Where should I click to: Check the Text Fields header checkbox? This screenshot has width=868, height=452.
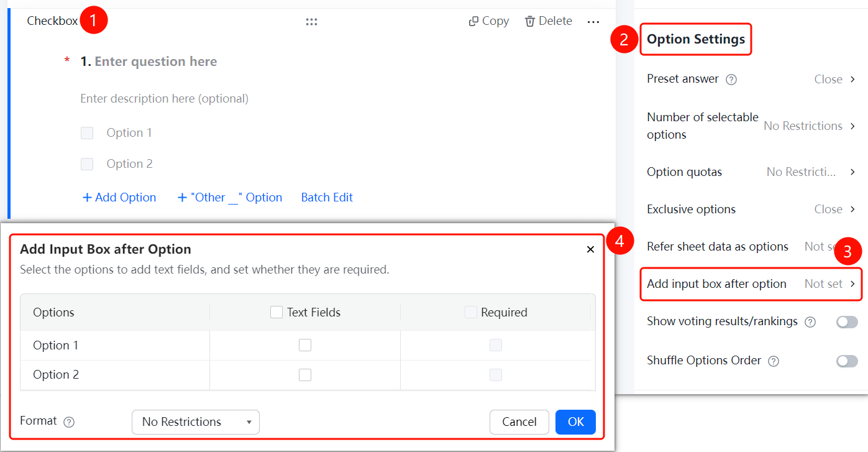pos(276,312)
